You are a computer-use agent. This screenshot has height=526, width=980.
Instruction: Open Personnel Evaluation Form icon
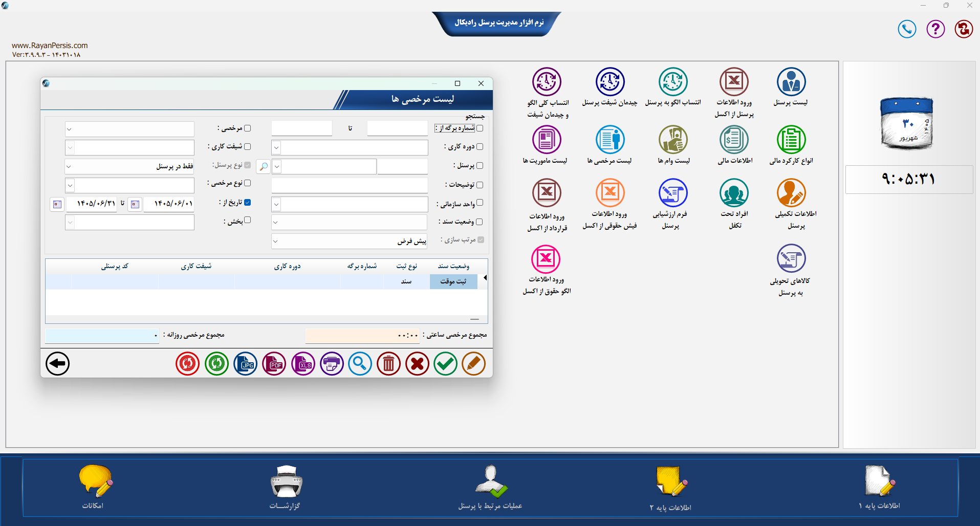tap(673, 193)
